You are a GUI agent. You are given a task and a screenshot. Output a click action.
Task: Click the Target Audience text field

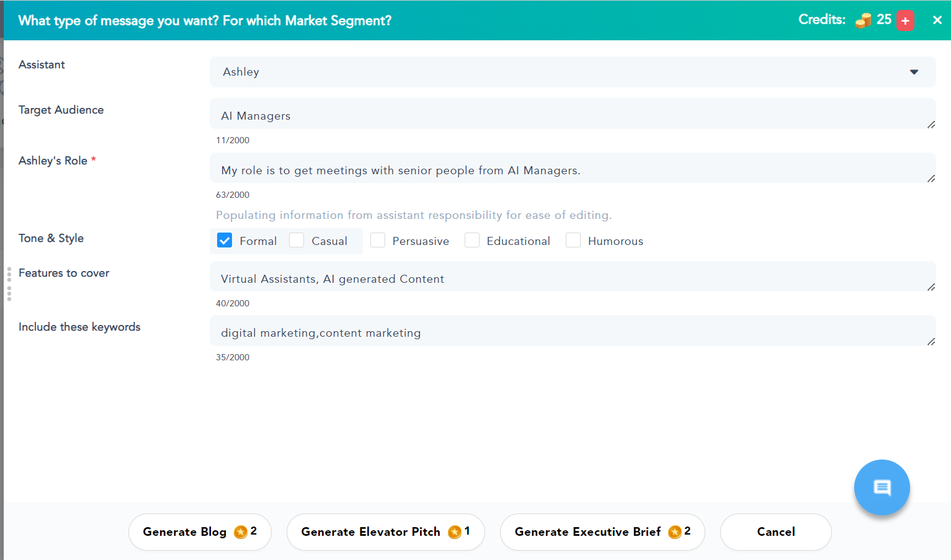[x=571, y=115]
